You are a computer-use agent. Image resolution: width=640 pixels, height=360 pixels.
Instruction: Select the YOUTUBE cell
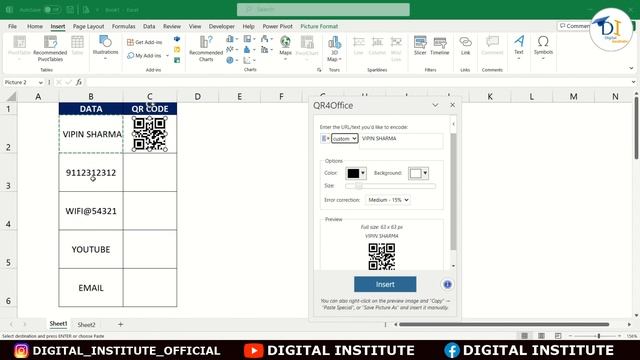pos(91,249)
